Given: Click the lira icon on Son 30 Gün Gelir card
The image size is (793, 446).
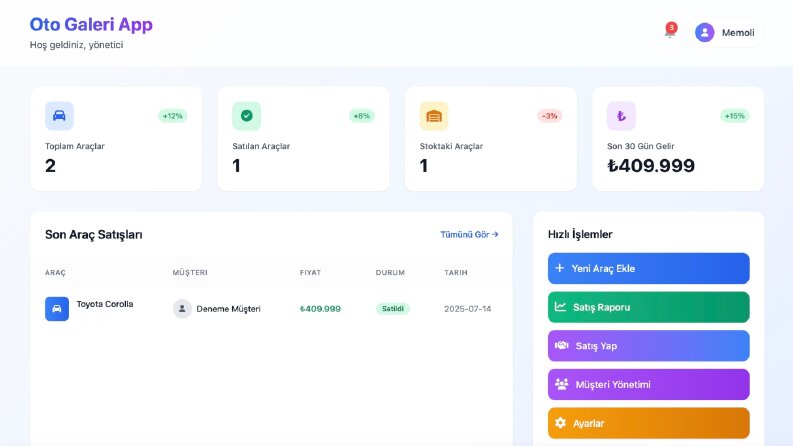Looking at the screenshot, I should click(621, 116).
